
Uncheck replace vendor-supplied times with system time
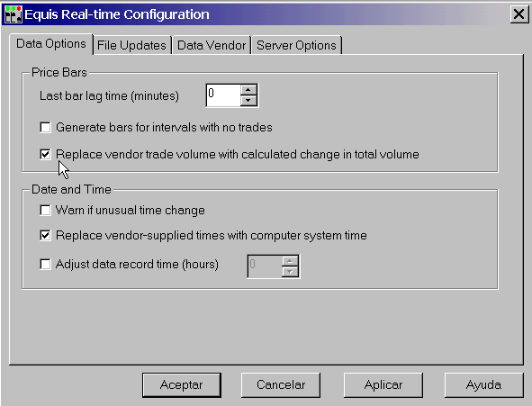[x=45, y=235]
